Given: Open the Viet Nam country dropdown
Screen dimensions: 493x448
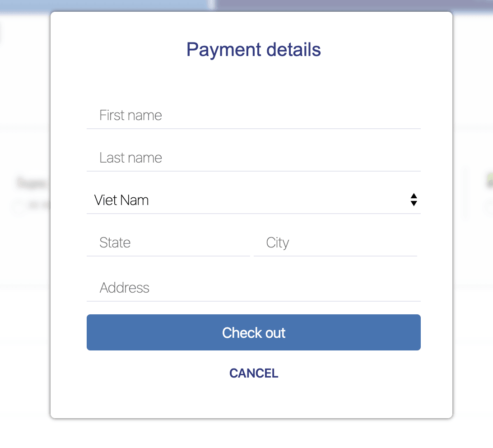Looking at the screenshot, I should click(x=253, y=200).
